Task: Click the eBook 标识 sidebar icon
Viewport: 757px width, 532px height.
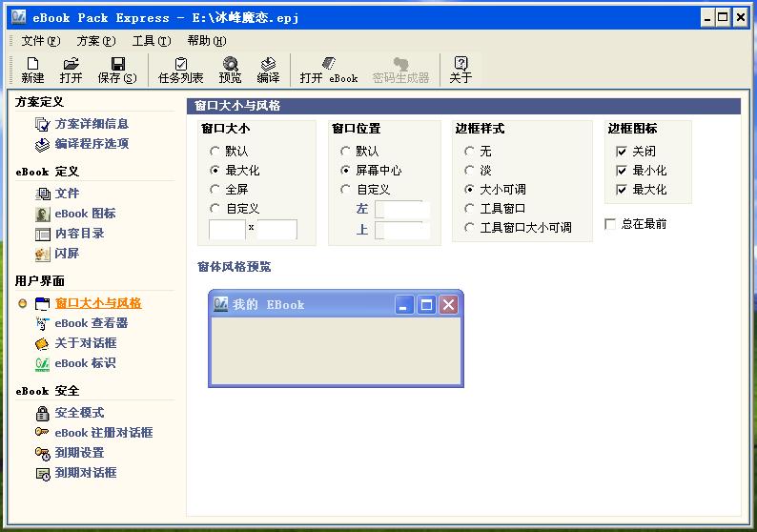Action: (43, 363)
